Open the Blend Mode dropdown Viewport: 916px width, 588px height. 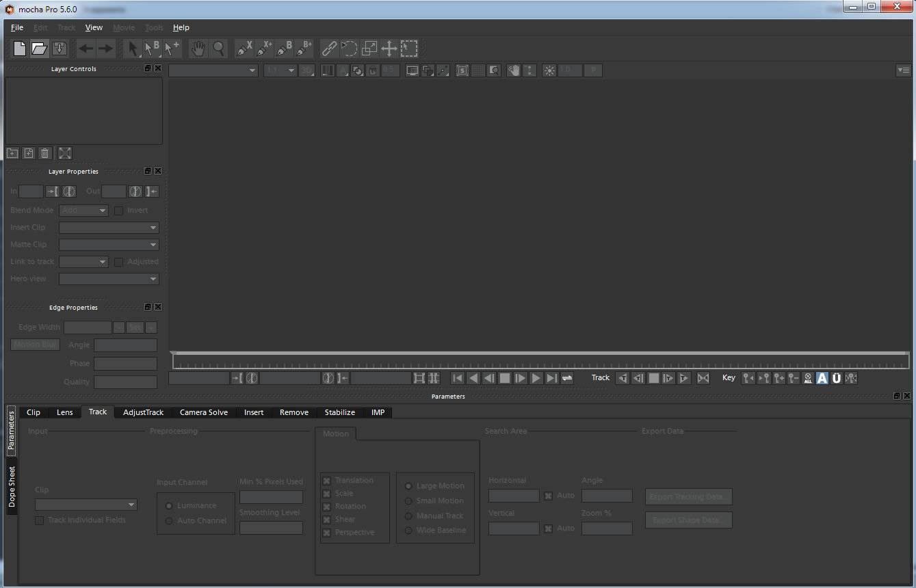click(83, 211)
